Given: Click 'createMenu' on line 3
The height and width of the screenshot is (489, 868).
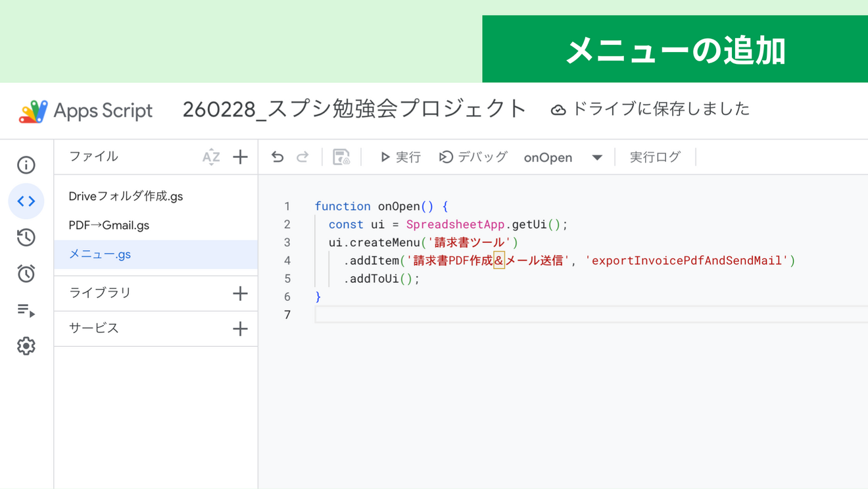Looking at the screenshot, I should tap(385, 242).
